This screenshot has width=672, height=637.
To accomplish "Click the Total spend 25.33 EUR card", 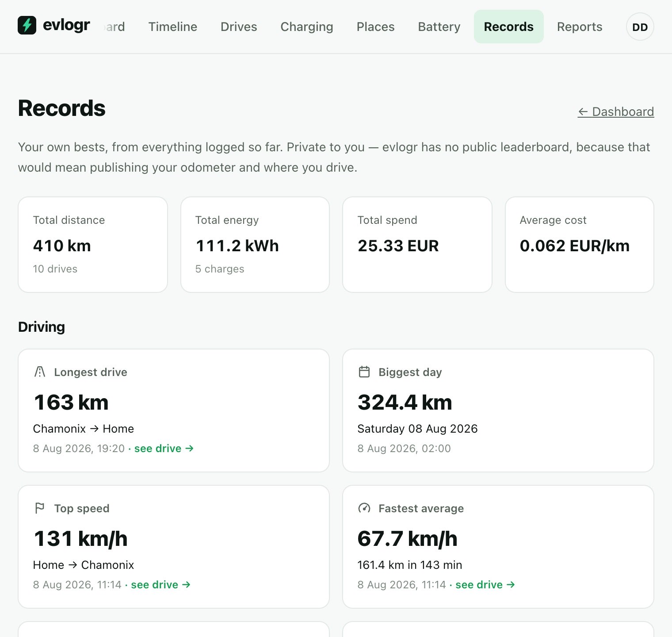I will tap(417, 245).
